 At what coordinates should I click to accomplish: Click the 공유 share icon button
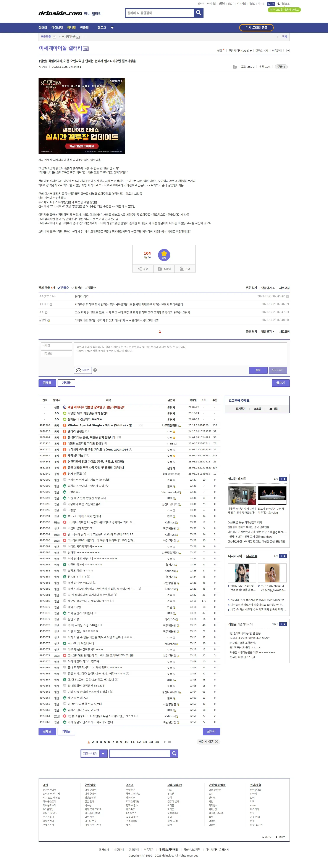[143, 269]
